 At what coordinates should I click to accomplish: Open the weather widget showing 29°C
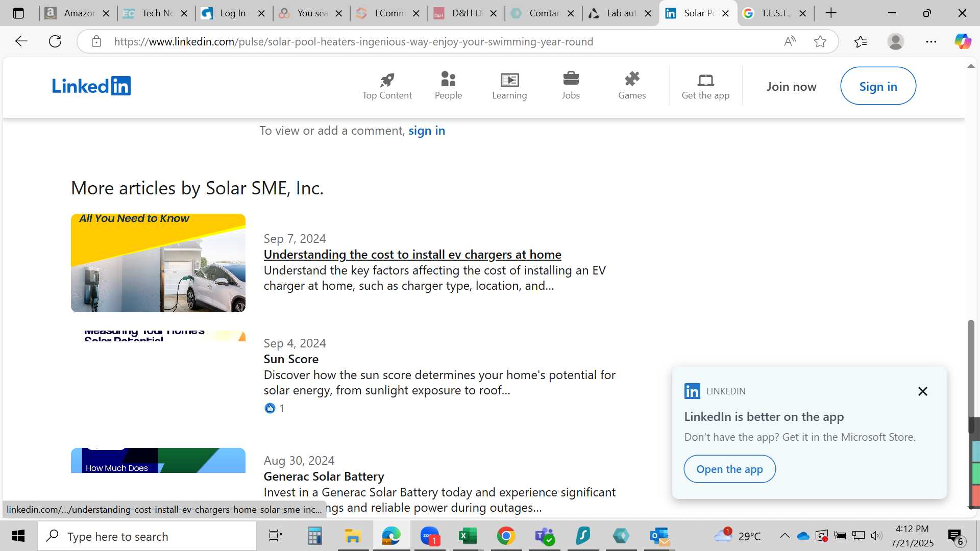pyautogui.click(x=737, y=536)
